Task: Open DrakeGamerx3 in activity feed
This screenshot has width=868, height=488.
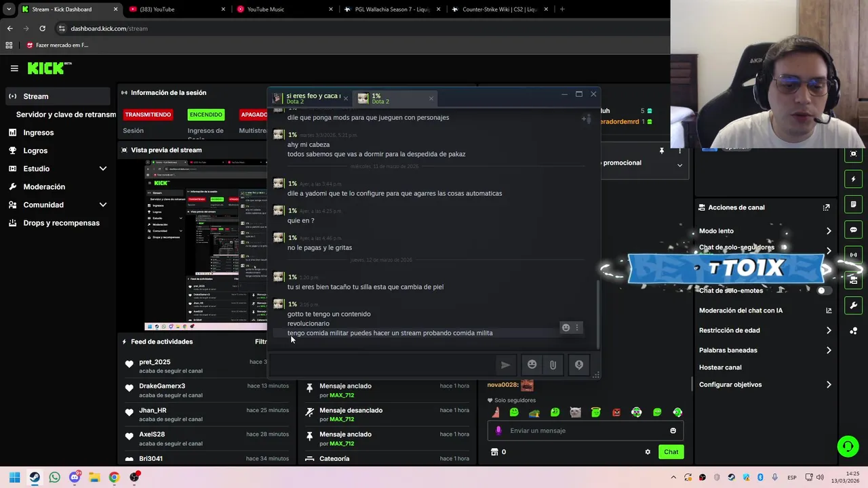Action: pos(162,386)
